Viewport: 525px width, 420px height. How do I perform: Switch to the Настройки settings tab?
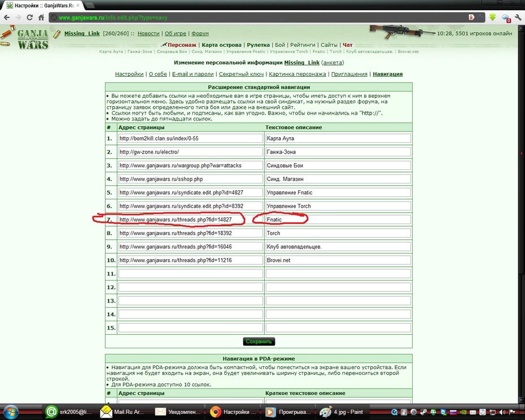129,74
